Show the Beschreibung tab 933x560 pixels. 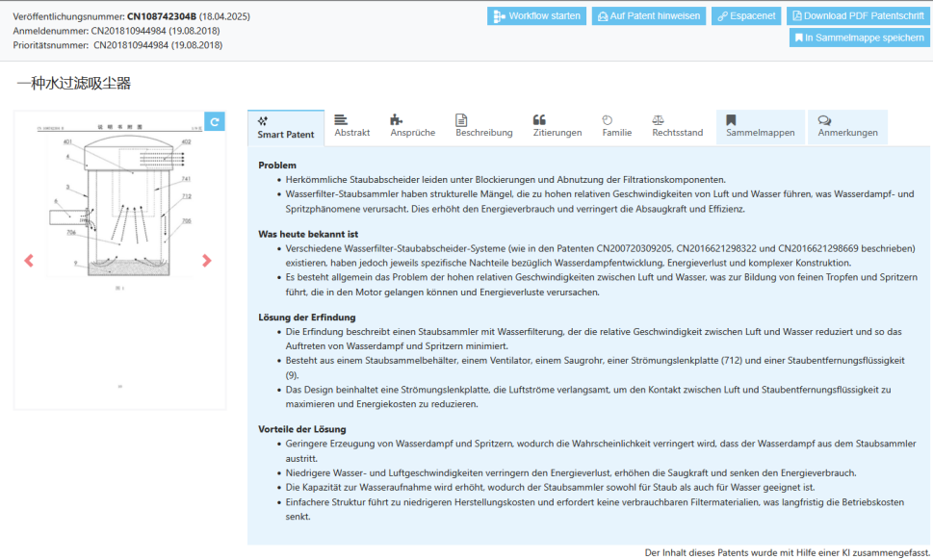(483, 126)
